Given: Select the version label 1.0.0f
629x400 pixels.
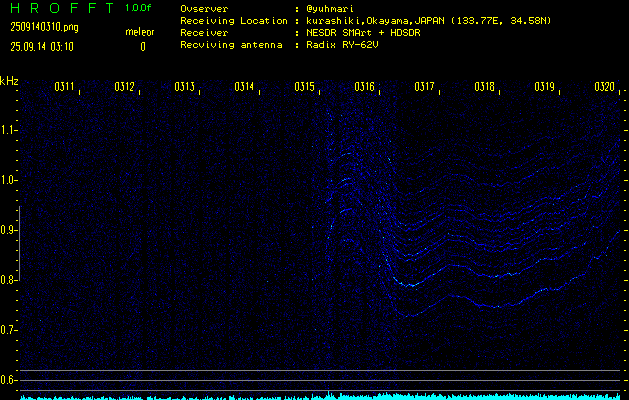Looking at the screenshot, I should click(x=138, y=8).
